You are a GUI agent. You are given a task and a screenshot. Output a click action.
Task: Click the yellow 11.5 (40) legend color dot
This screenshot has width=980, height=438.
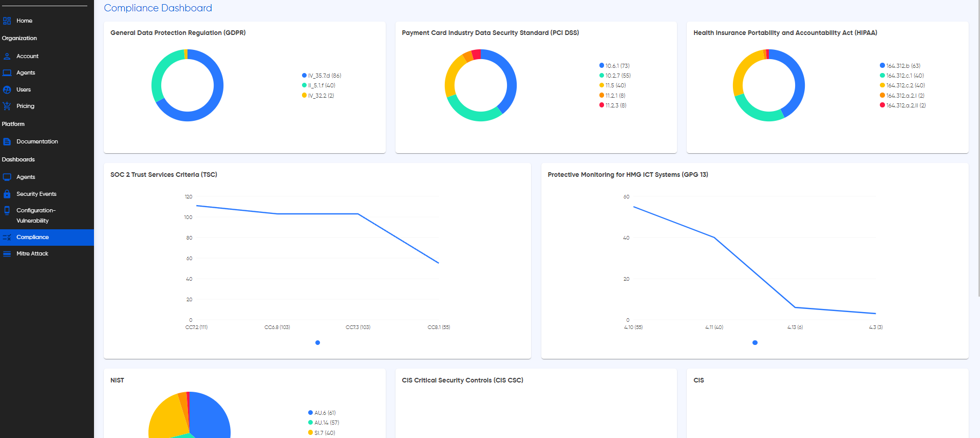pyautogui.click(x=601, y=85)
